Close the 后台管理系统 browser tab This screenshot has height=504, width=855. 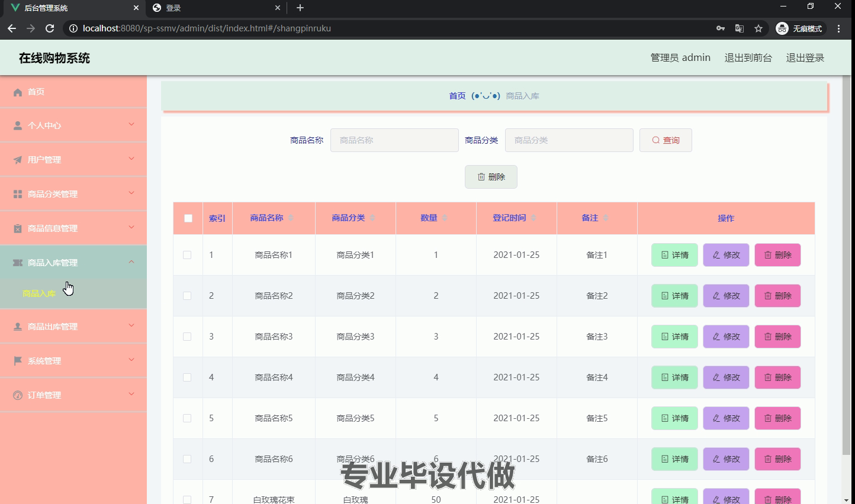pos(136,8)
